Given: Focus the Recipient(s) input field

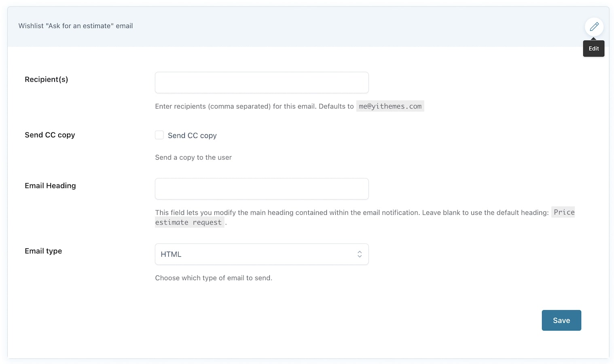Looking at the screenshot, I should [262, 83].
